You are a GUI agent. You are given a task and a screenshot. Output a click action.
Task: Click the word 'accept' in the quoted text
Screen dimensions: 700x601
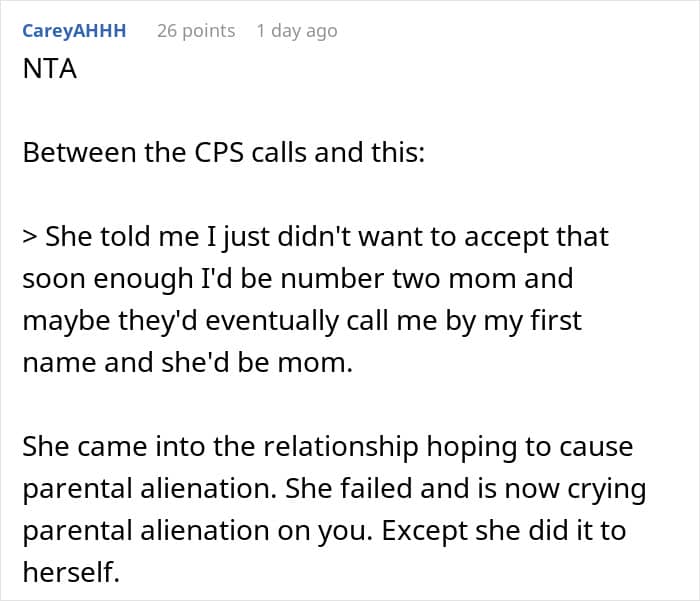tap(506, 238)
